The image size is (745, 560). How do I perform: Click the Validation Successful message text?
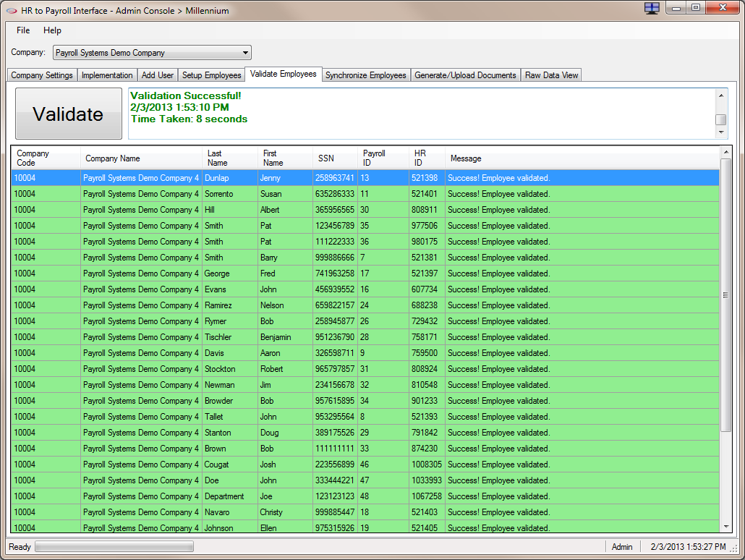(186, 96)
